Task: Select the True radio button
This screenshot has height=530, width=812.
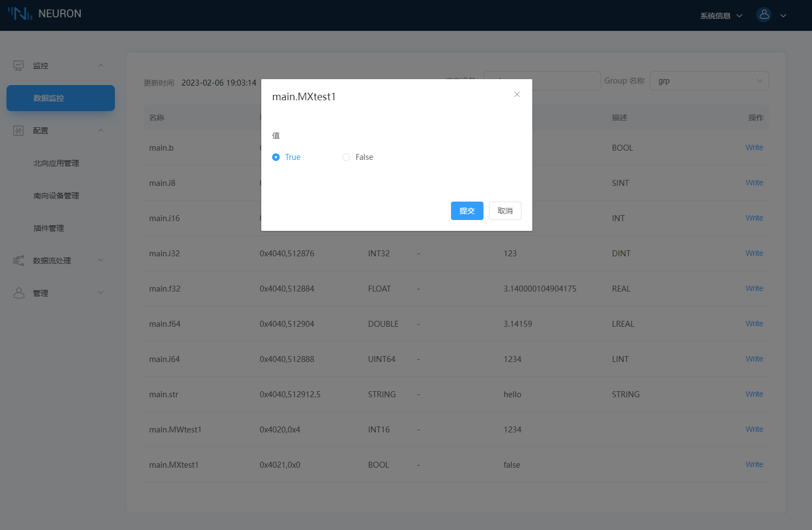Action: 277,157
